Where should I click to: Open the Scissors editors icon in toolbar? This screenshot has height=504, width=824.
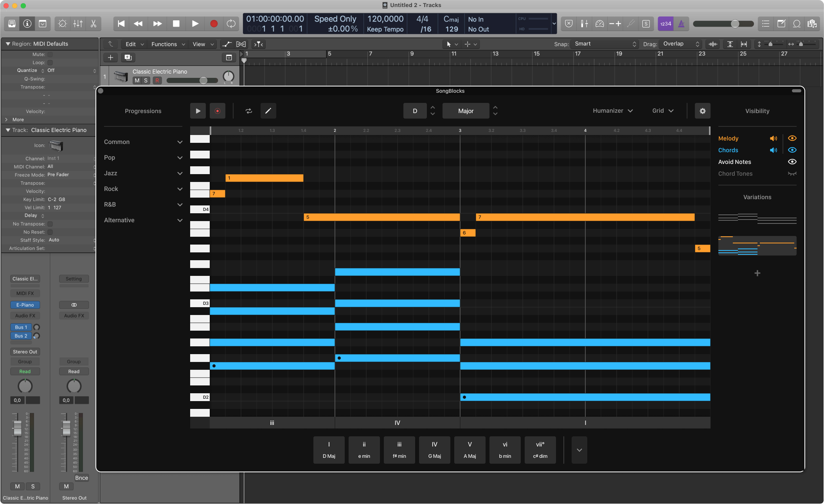coord(93,24)
